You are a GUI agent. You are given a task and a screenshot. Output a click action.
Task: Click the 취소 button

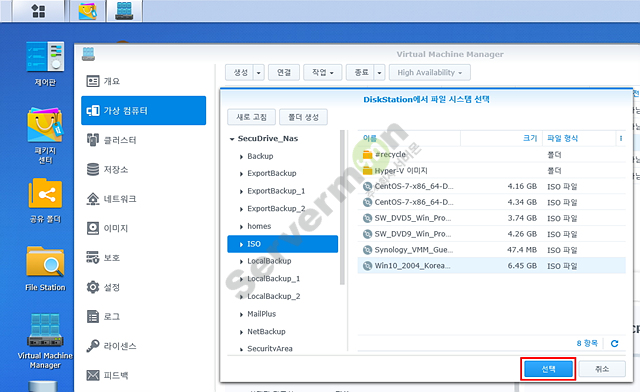(x=602, y=369)
